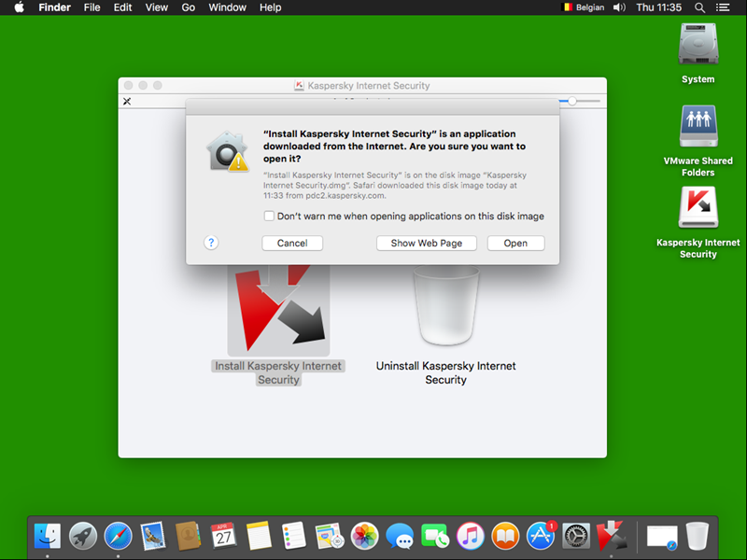Launch Safari from the Dock
Image resolution: width=747 pixels, height=560 pixels.
coord(118,536)
